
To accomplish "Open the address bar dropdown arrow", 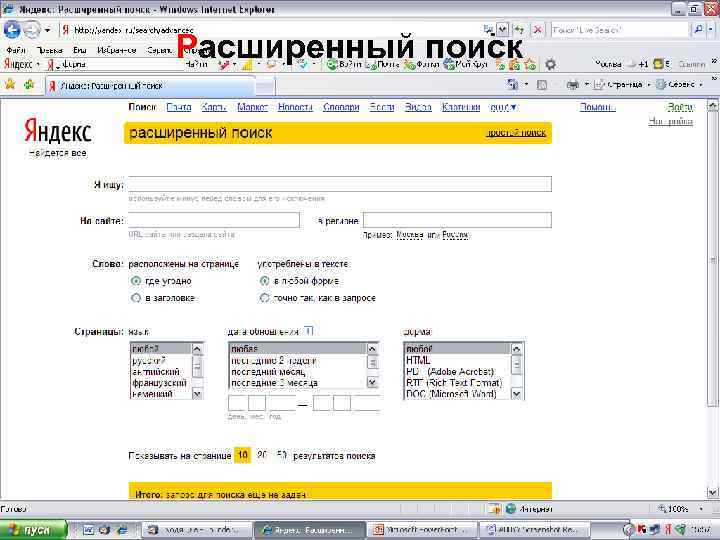I will [503, 30].
